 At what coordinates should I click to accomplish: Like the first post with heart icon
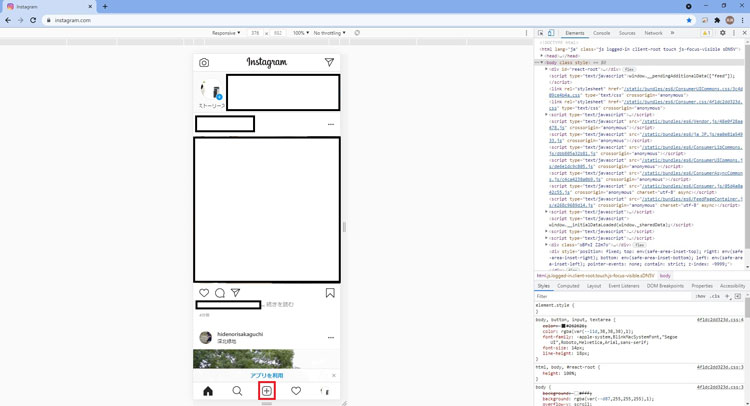pos(204,293)
